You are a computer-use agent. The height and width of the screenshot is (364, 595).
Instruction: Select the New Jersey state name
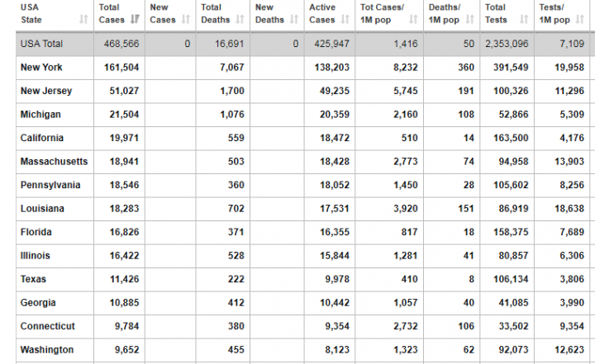click(x=46, y=91)
